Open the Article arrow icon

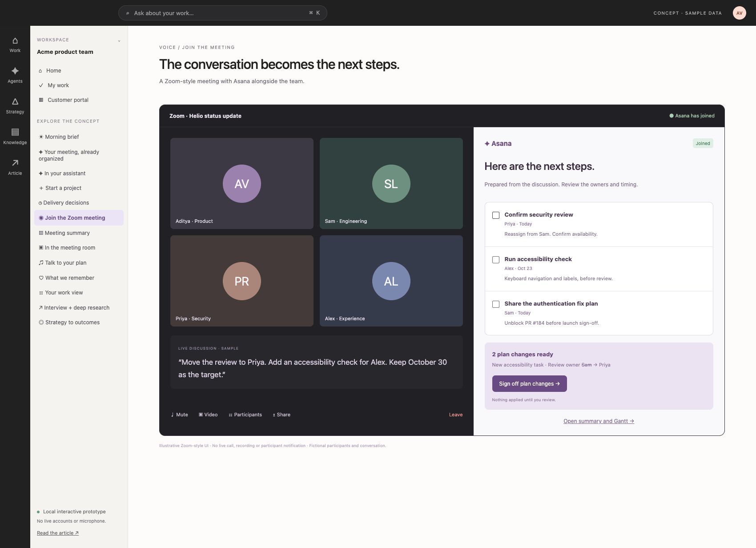(15, 163)
